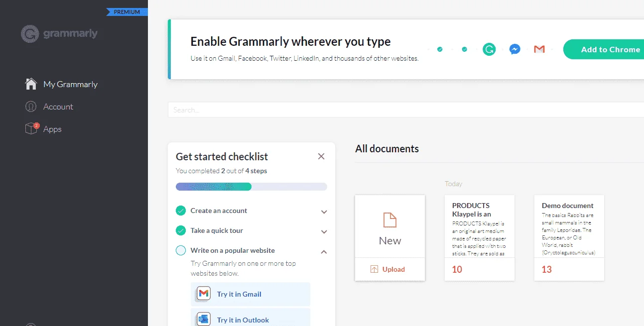Click the new document page icon
The width and height of the screenshot is (644, 326).
(389, 219)
